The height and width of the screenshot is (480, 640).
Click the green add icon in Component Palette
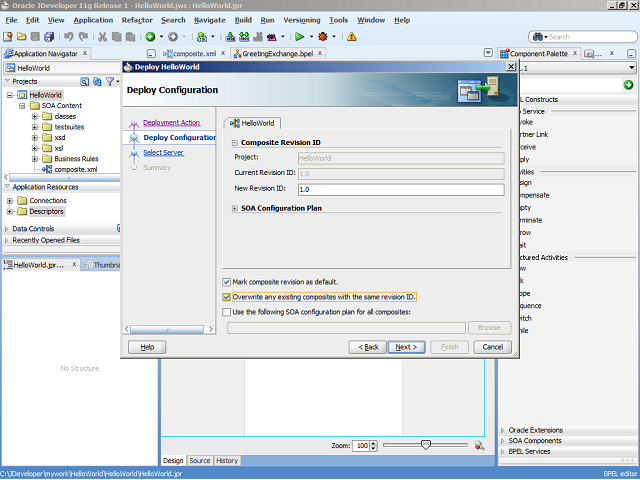click(x=629, y=84)
